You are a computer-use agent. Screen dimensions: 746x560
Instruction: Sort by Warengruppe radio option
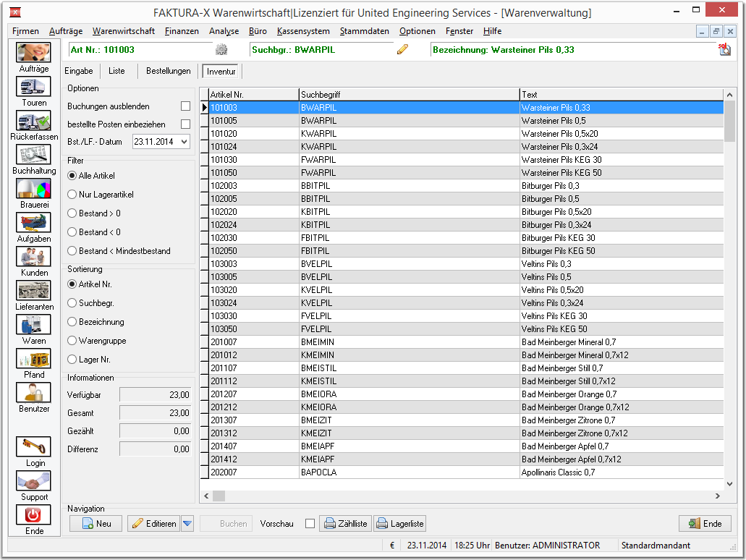pyautogui.click(x=72, y=340)
